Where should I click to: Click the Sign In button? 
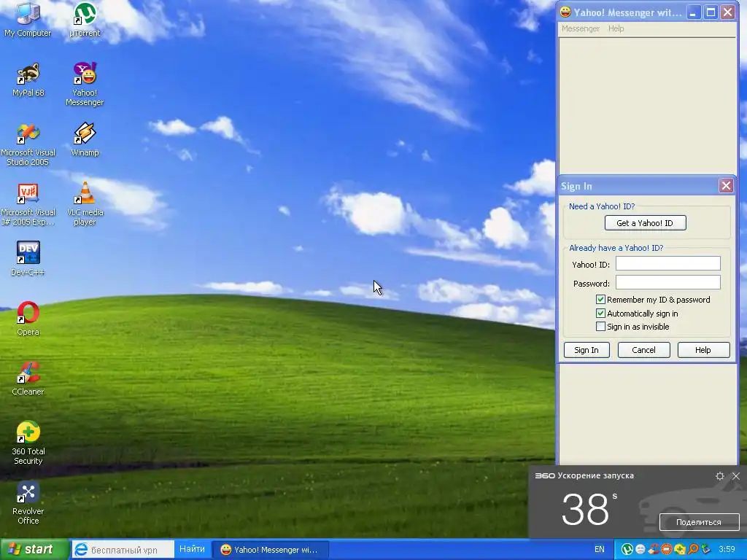pyautogui.click(x=587, y=350)
